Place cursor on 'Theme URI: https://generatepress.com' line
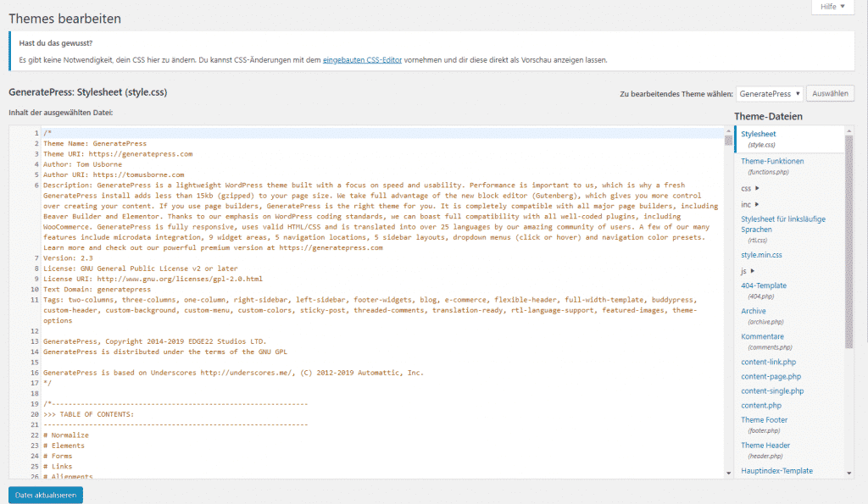 [x=118, y=154]
